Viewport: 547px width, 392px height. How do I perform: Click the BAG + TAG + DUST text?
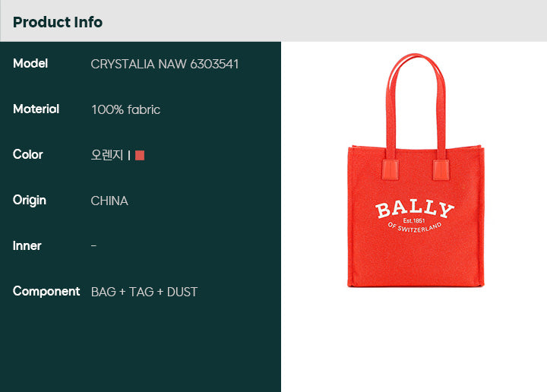144,292
